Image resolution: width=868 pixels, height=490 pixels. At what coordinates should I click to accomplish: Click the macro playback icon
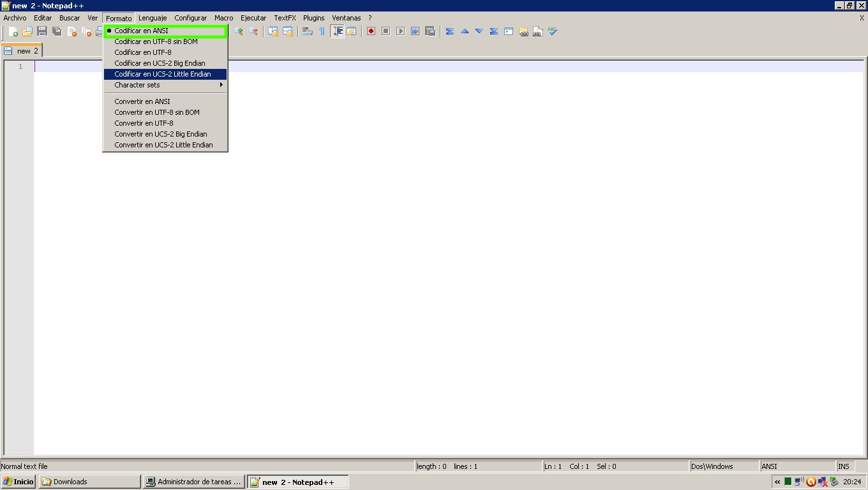tap(400, 31)
